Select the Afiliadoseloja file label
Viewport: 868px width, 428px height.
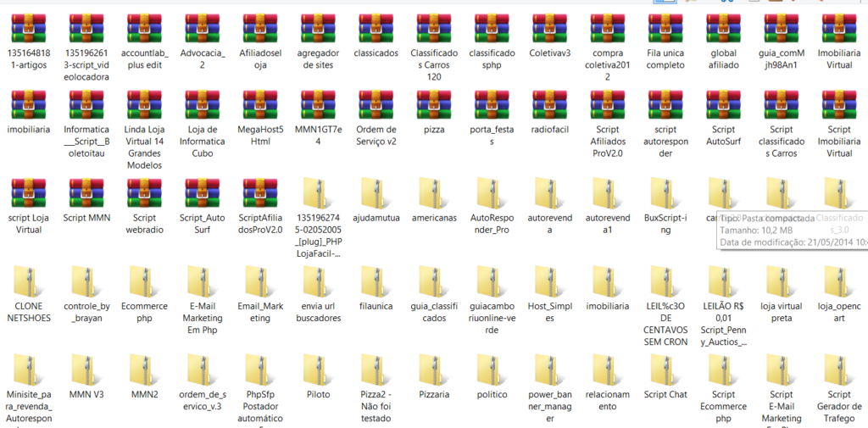coord(260,59)
